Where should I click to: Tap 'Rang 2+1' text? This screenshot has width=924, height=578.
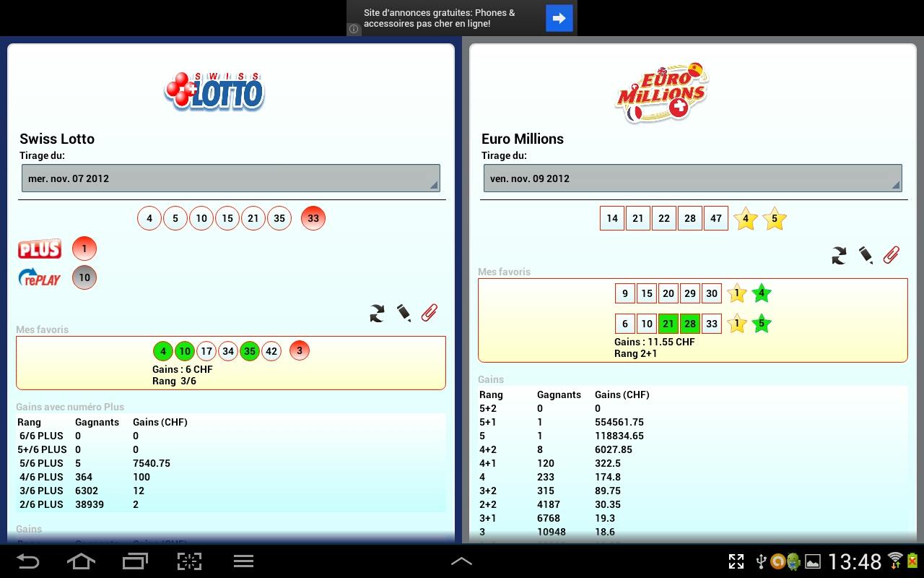[x=636, y=353]
